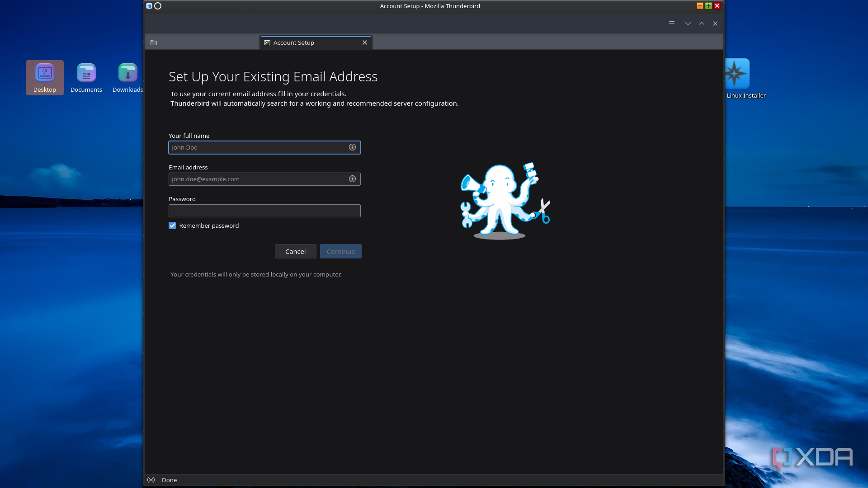This screenshot has width=868, height=488.
Task: Maximize the Thunderbird window
Action: (x=708, y=6)
